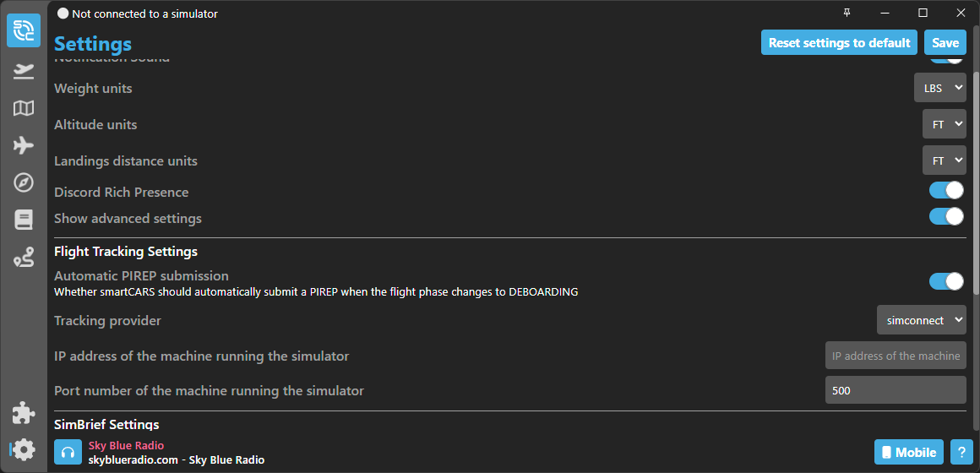Image resolution: width=980 pixels, height=473 pixels.
Task: Open the route path icon in sidebar
Action: point(24,257)
